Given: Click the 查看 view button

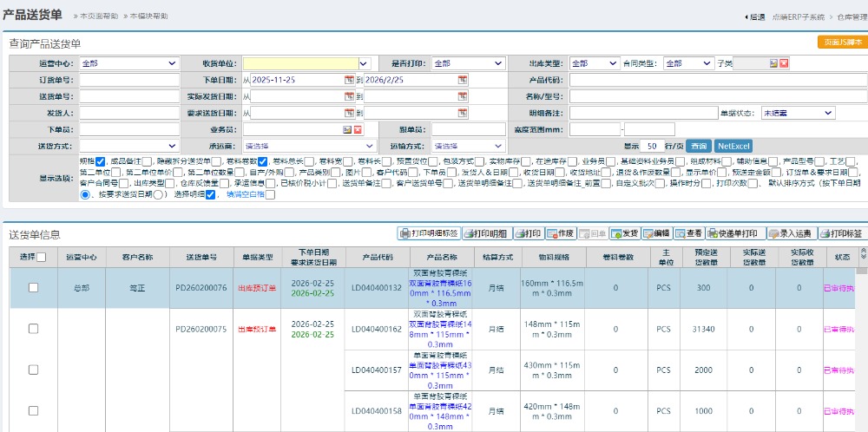Looking at the screenshot, I should click(689, 233).
